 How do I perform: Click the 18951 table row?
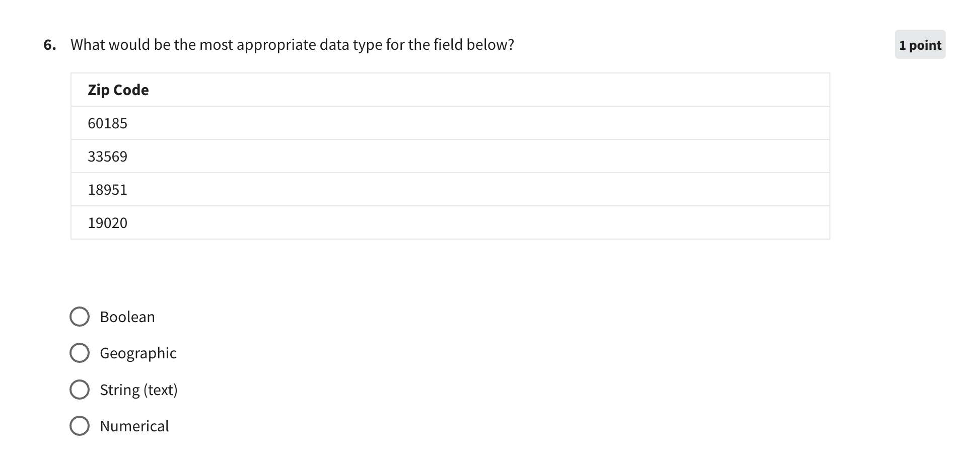point(108,190)
